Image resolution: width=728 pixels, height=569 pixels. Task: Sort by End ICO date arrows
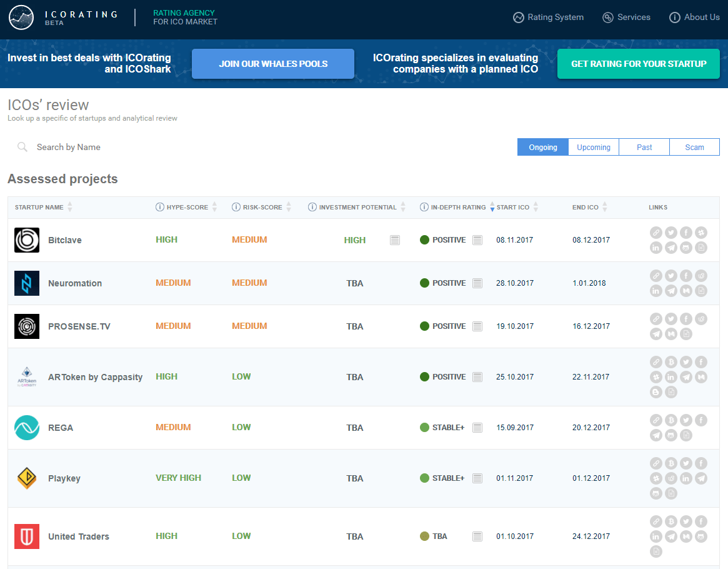click(604, 207)
